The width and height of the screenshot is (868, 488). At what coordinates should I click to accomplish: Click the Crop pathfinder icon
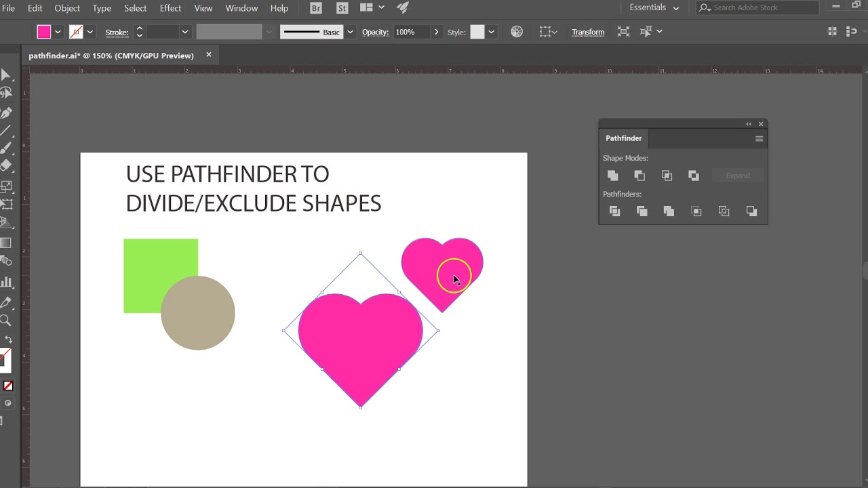point(696,211)
